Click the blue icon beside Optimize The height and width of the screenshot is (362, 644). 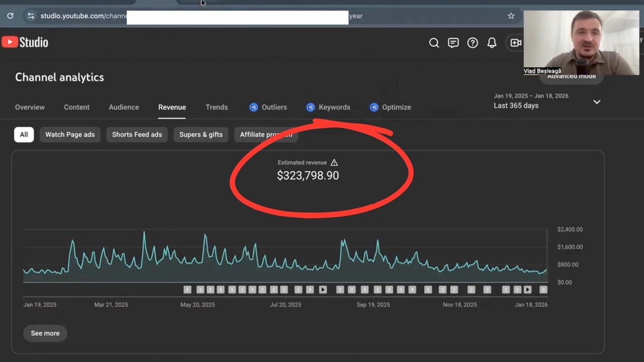pyautogui.click(x=374, y=107)
